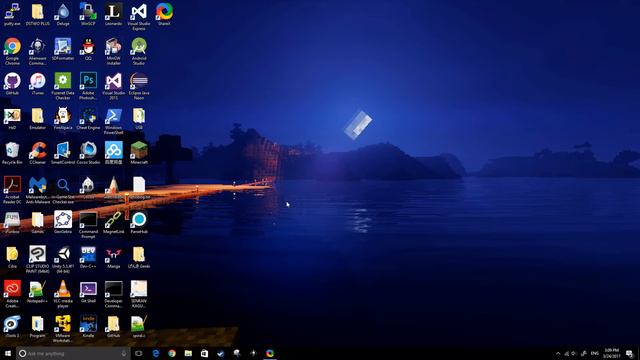Launch CCleaner from the desktop
This screenshot has height=360, width=640.
tap(38, 153)
